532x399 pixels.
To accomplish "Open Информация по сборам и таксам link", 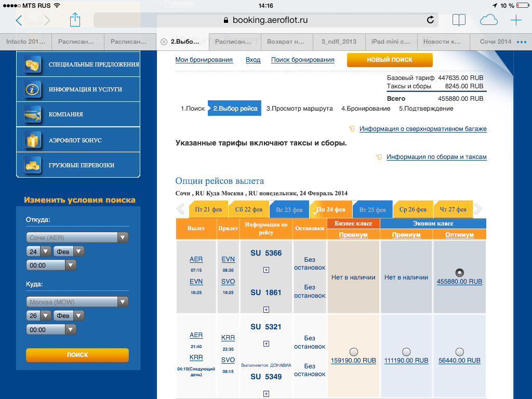I will coord(436,157).
